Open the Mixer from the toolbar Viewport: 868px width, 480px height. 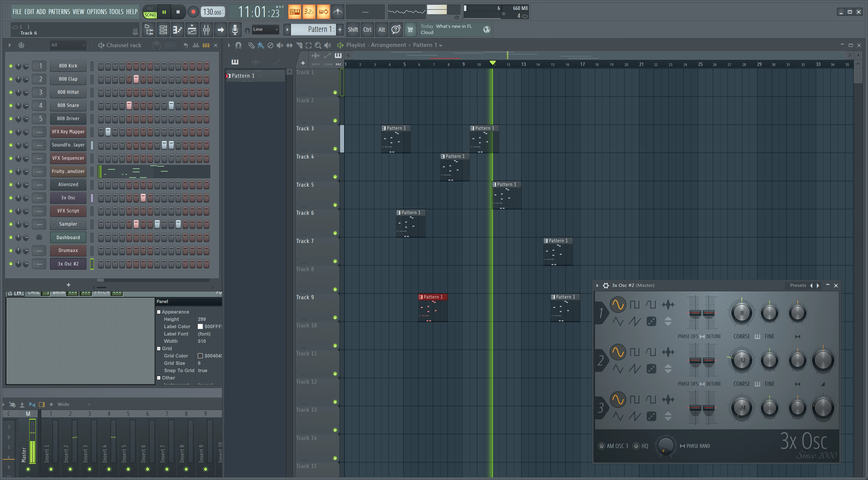206,30
